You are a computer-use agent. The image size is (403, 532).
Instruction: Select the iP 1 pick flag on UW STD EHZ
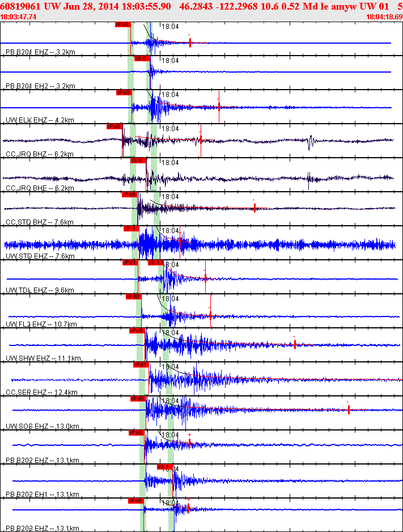pos(131,229)
